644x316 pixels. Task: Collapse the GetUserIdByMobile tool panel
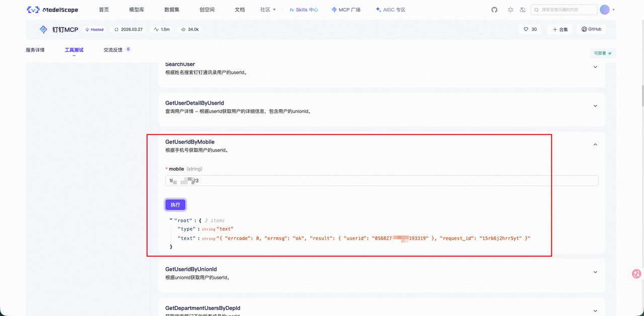click(x=595, y=145)
